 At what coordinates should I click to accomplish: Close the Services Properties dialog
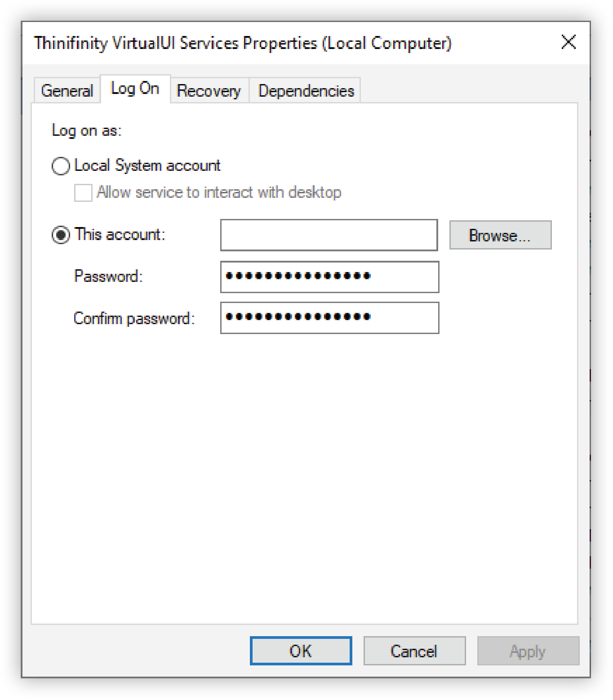(569, 42)
